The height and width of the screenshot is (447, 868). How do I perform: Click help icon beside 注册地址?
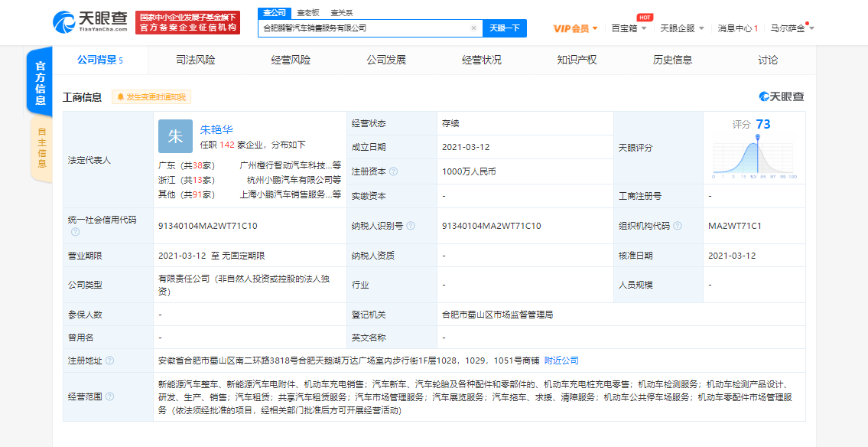pyautogui.click(x=110, y=361)
